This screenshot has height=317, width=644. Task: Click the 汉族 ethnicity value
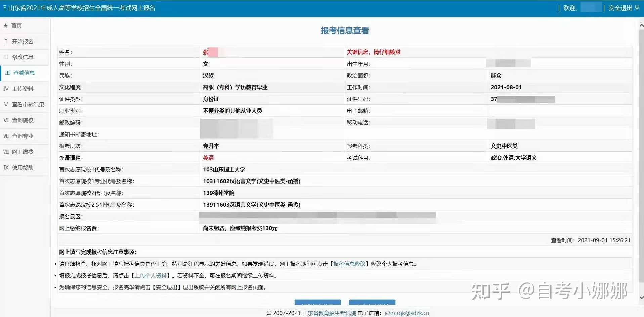(208, 75)
